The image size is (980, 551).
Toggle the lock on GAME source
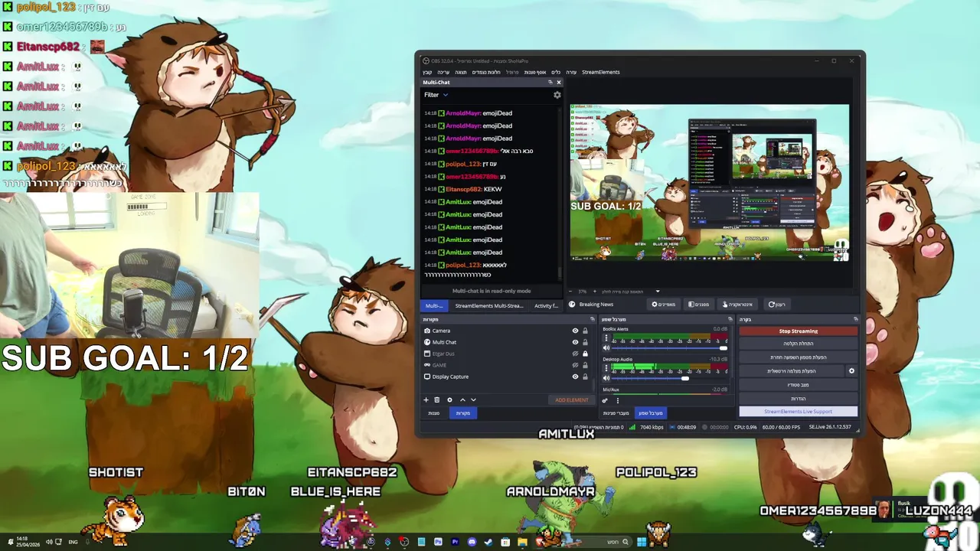[585, 365]
